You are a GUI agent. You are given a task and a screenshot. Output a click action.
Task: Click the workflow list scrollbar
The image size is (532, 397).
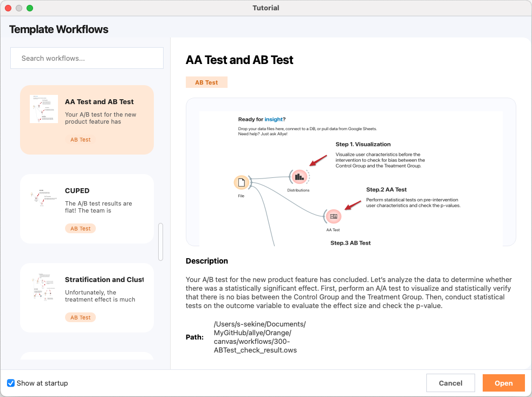point(161,241)
